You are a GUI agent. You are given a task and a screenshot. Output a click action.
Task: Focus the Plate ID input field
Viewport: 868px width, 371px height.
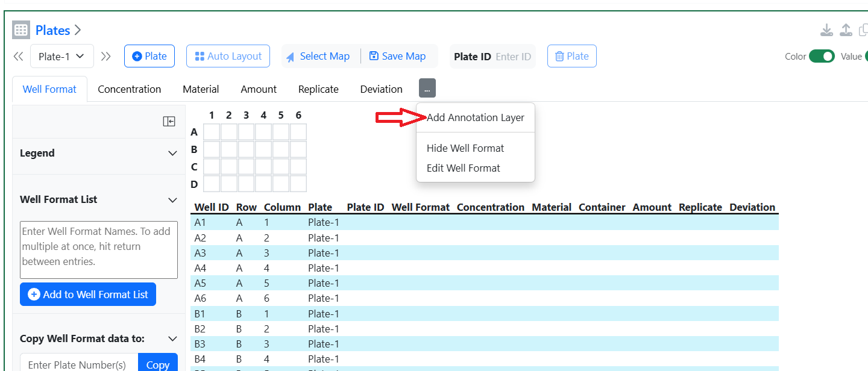coord(513,57)
